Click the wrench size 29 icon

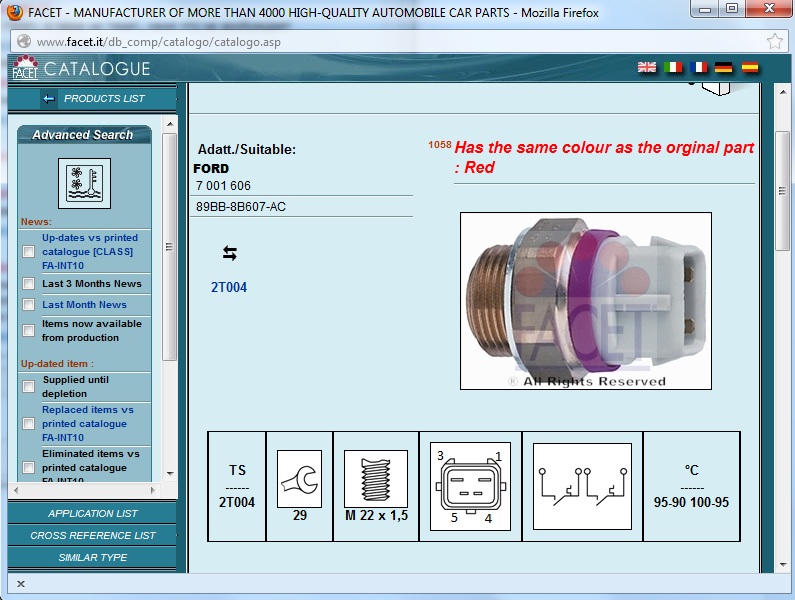[299, 478]
